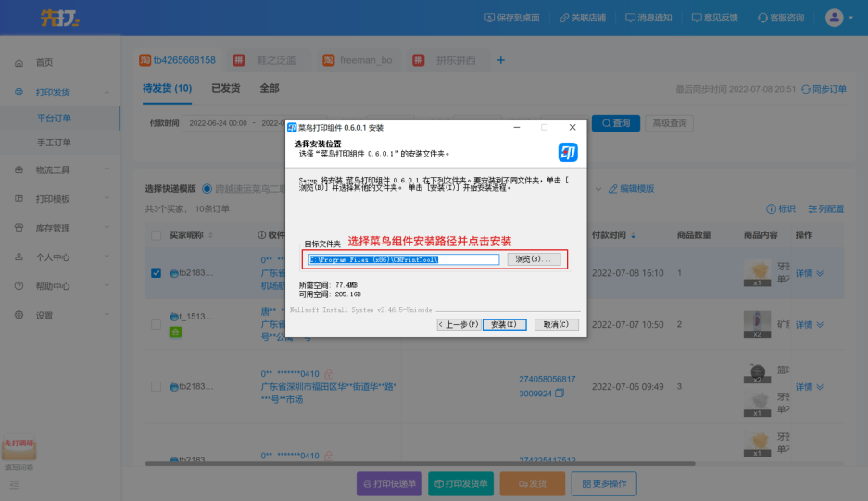The width and height of the screenshot is (868, 501).
Task: Switch to the 已发货 shipped tab
Action: (x=225, y=88)
